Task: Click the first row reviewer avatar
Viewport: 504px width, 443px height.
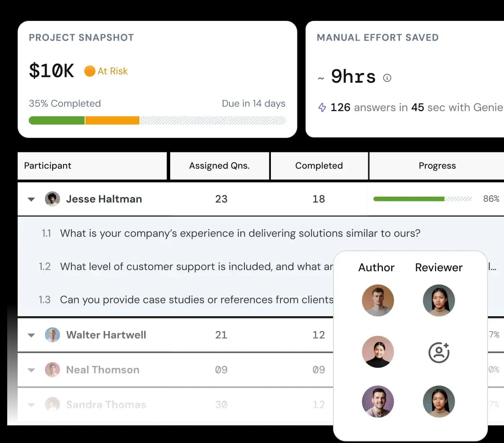Action: click(x=439, y=301)
